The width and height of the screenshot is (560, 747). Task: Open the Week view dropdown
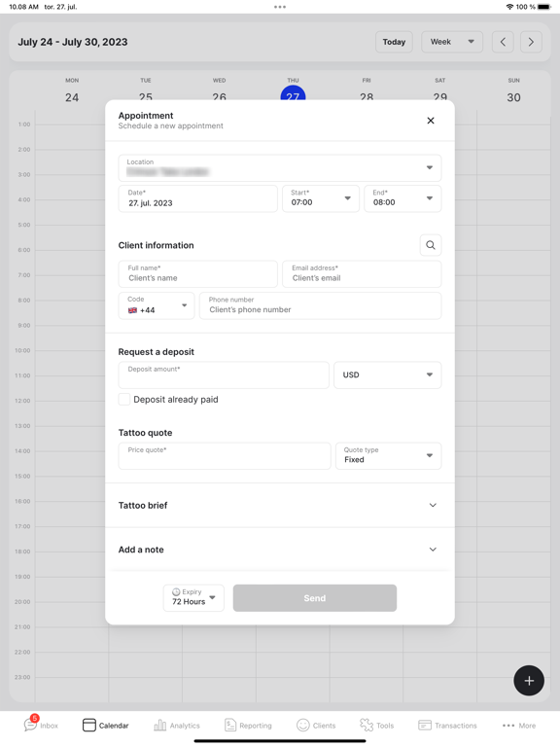pyautogui.click(x=452, y=42)
